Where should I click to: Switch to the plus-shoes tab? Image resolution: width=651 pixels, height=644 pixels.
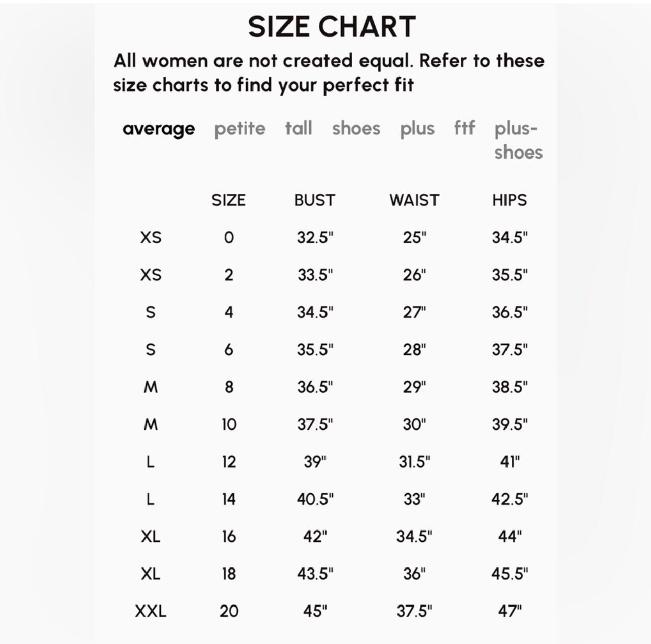[518, 140]
